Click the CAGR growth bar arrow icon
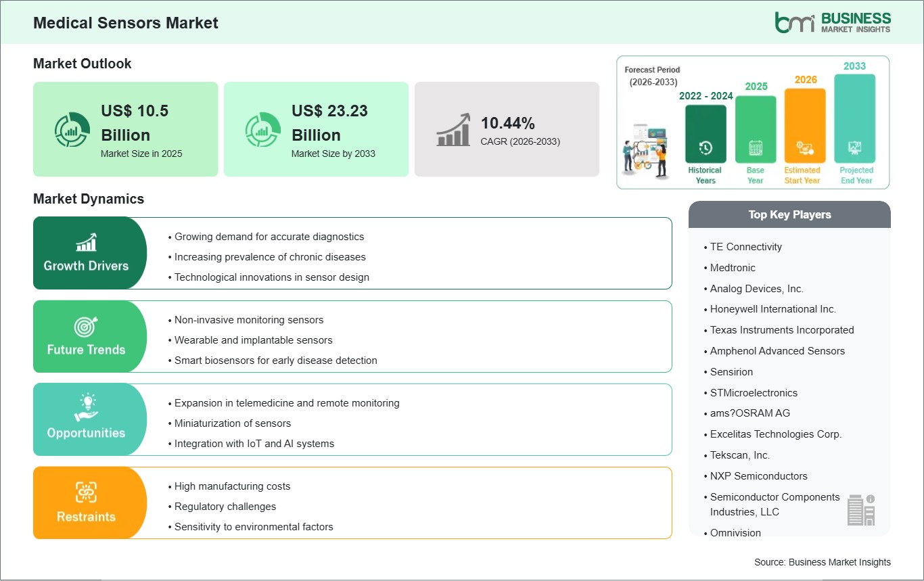The width and height of the screenshot is (924, 581). pyautogui.click(x=453, y=130)
